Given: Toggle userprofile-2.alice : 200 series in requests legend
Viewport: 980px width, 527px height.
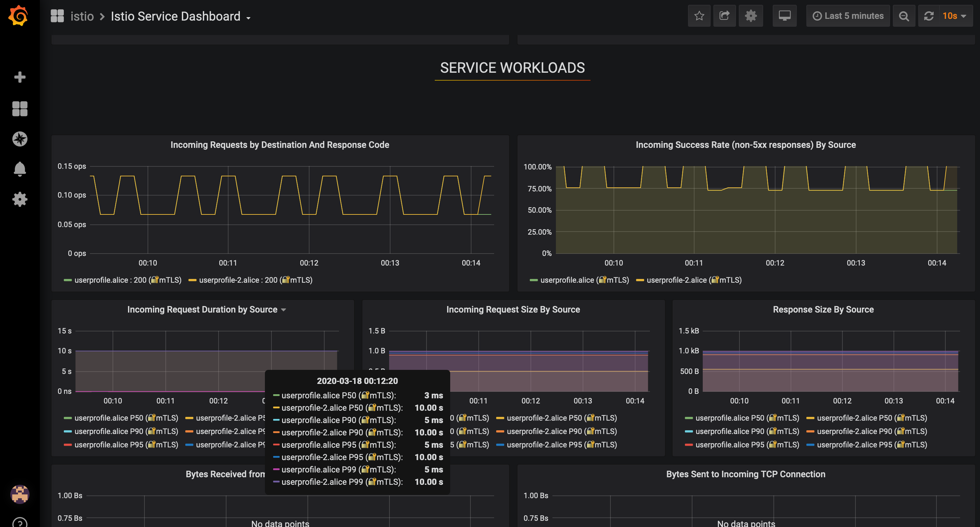Looking at the screenshot, I should (256, 280).
